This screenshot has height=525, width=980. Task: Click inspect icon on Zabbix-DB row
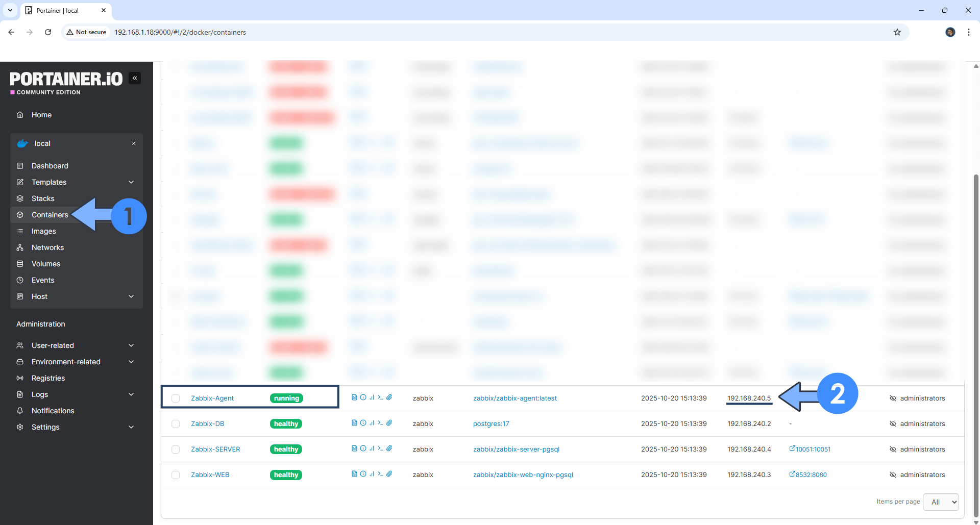point(363,423)
